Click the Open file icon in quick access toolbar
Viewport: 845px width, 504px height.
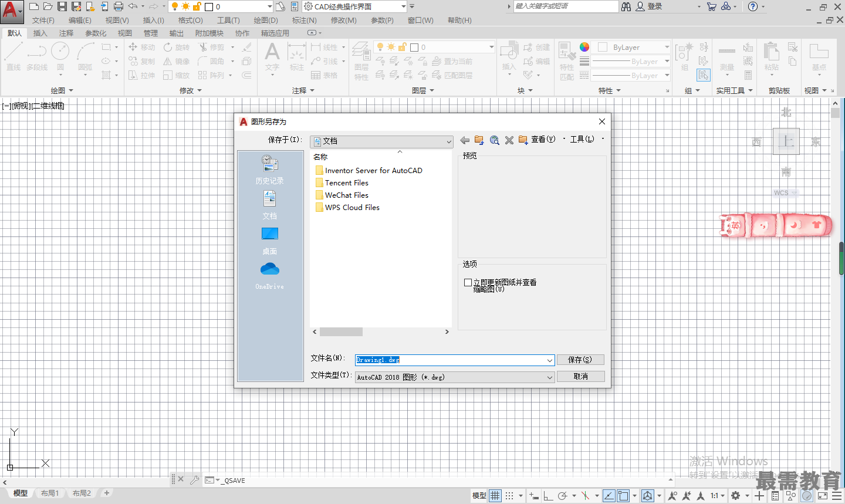(48, 6)
